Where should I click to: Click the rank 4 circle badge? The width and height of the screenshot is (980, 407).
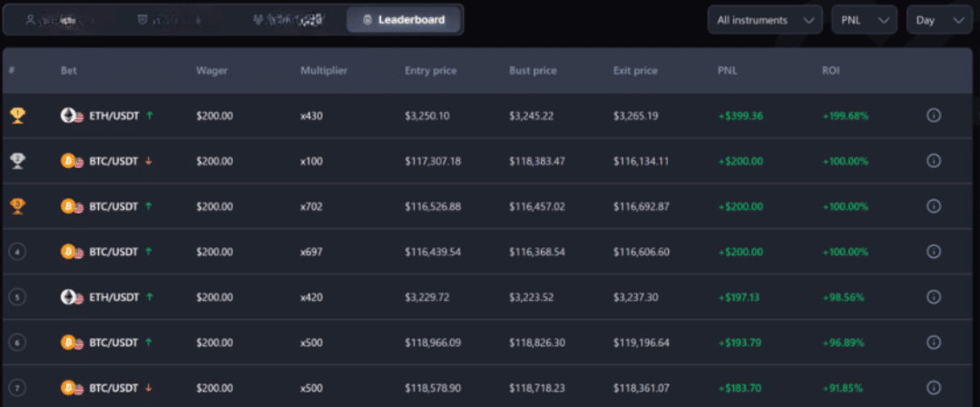pyautogui.click(x=17, y=253)
